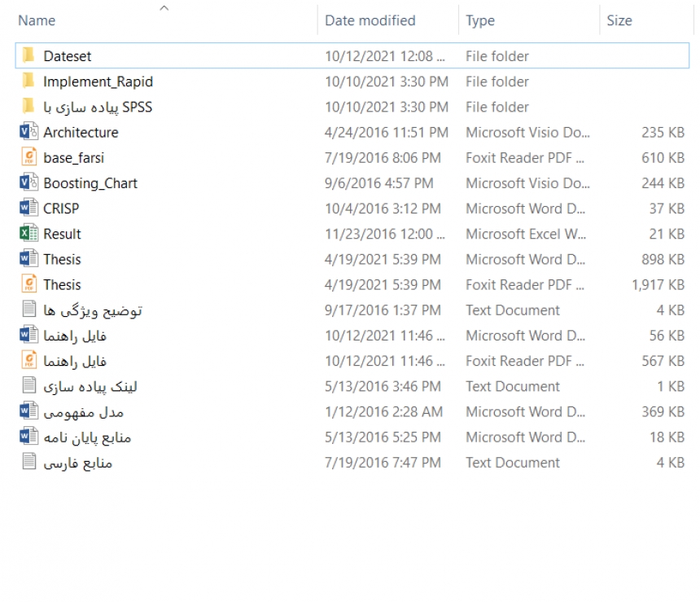Sort the list by Size column

tap(619, 20)
